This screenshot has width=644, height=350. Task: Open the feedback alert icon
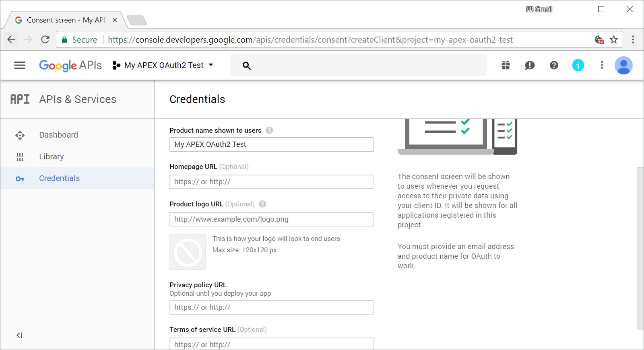[530, 65]
